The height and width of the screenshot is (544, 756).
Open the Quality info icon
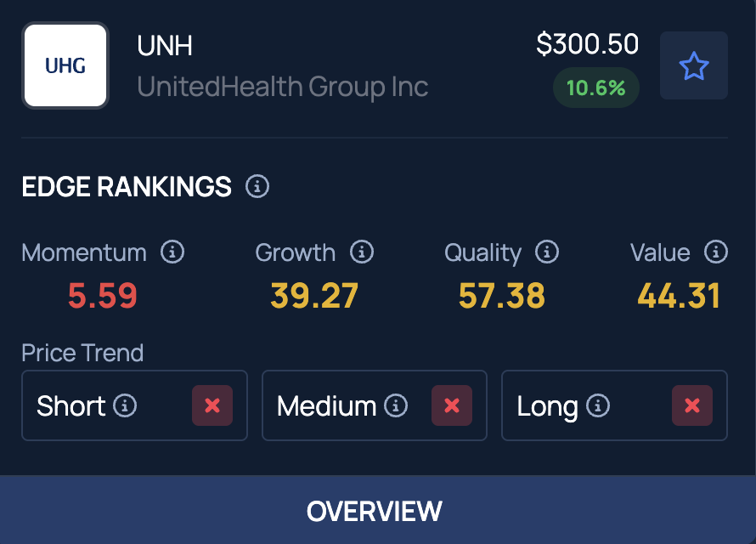click(x=547, y=252)
